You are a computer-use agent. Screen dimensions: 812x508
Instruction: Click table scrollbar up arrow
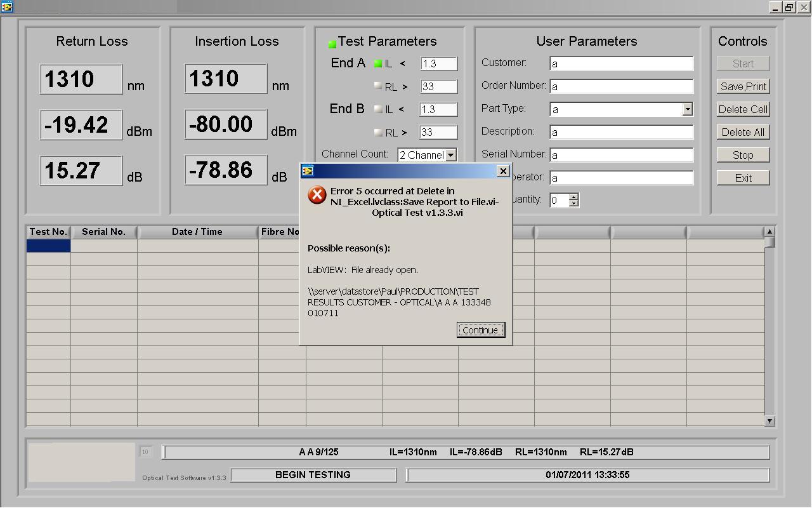769,232
